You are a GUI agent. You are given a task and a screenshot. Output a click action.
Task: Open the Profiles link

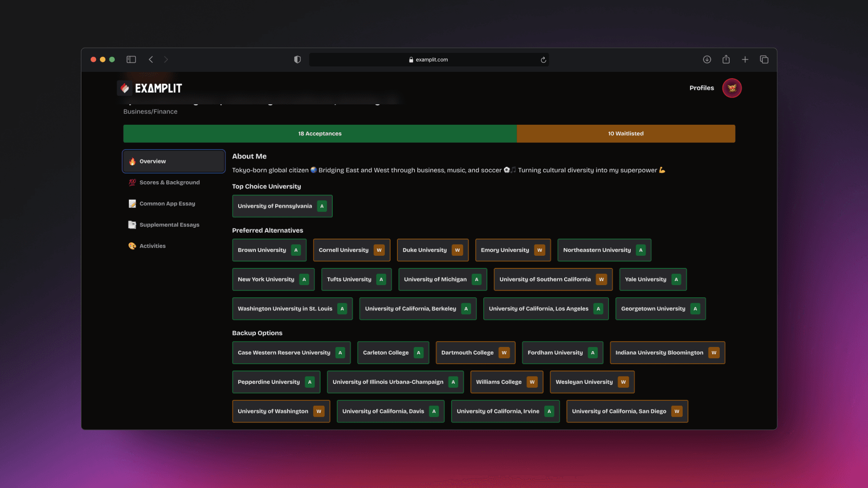pyautogui.click(x=701, y=88)
